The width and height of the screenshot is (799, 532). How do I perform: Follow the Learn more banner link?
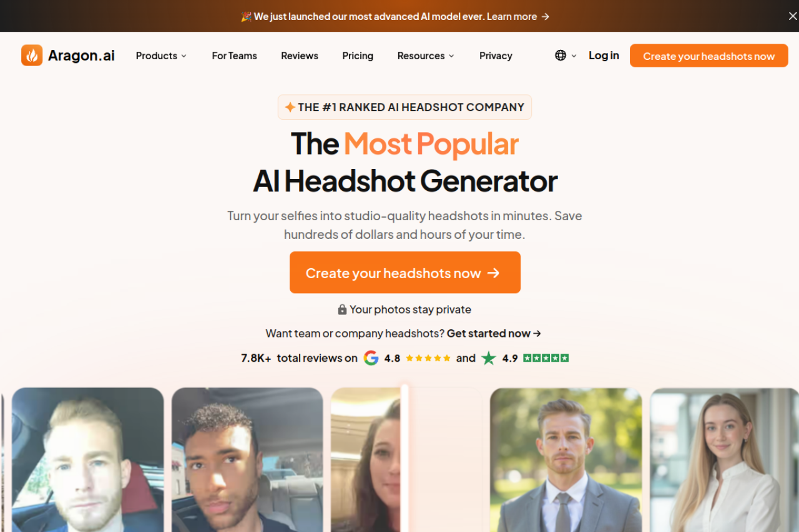click(x=518, y=17)
